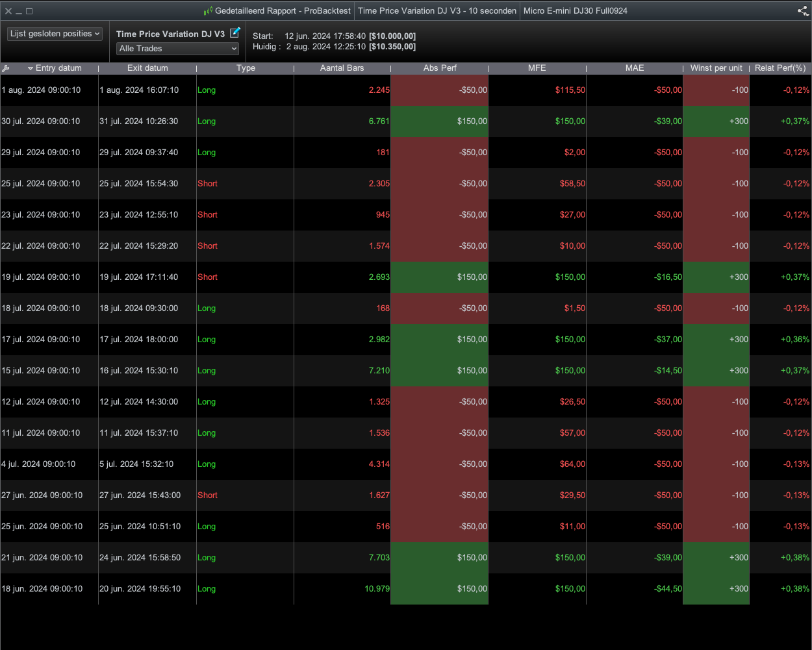
Task: Click MAE value -$16,50
Action: click(668, 277)
